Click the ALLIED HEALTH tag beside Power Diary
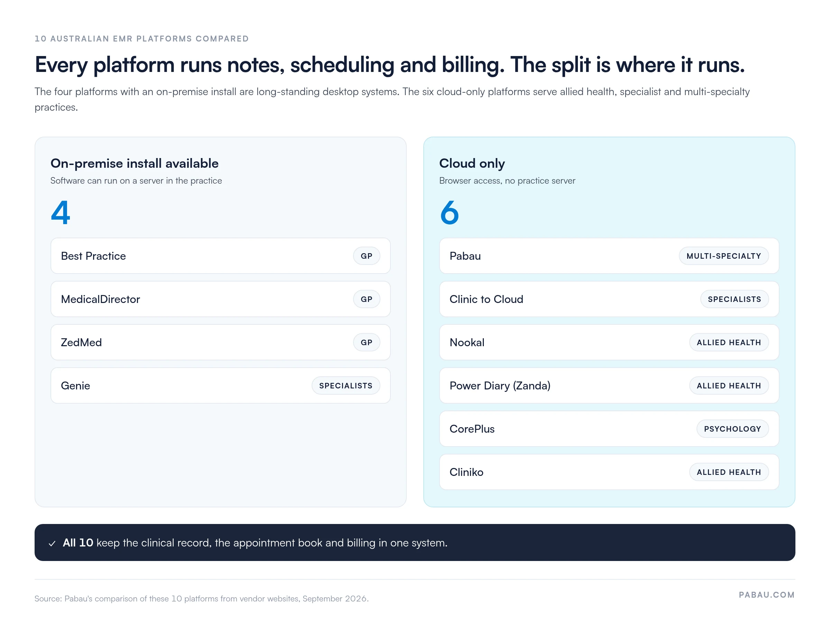Screen dimensions: 830x644 (729, 386)
